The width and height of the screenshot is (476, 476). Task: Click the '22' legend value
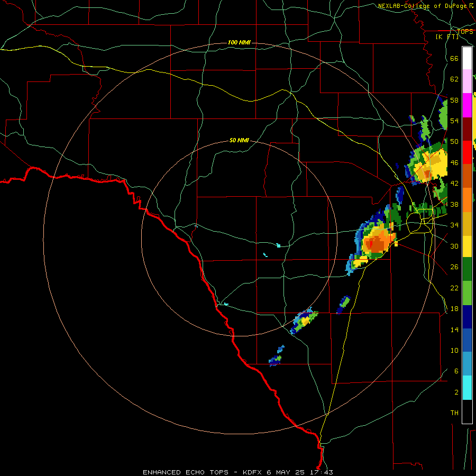[454, 288]
